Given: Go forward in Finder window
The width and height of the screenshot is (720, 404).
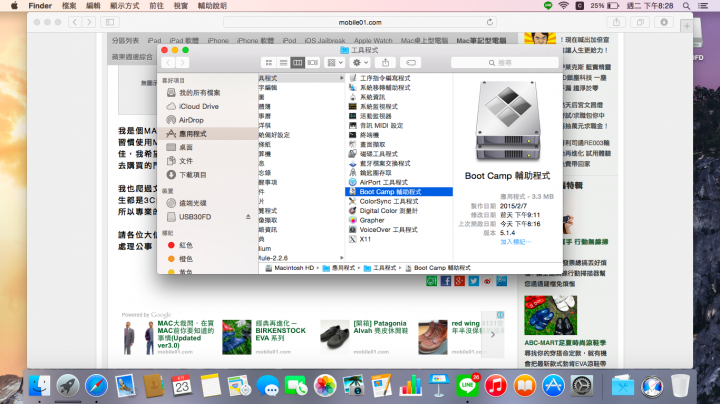Looking at the screenshot, I should pos(182,62).
